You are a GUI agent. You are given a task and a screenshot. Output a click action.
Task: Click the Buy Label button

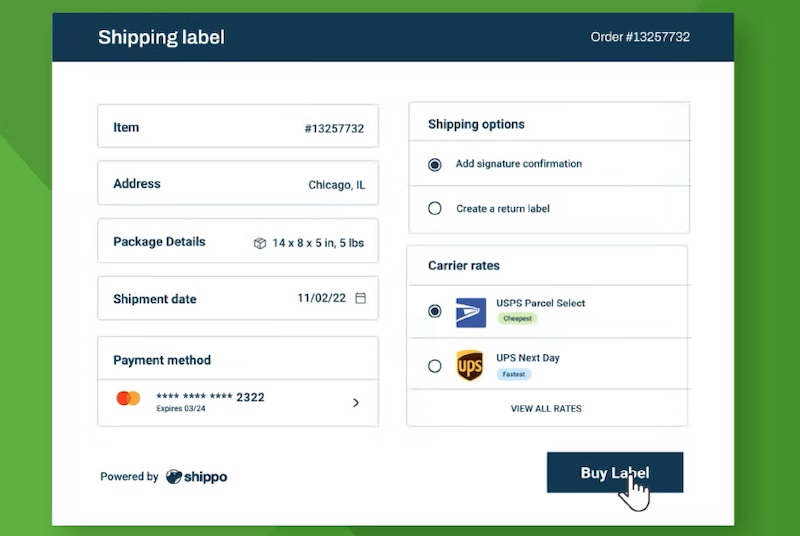click(x=615, y=472)
